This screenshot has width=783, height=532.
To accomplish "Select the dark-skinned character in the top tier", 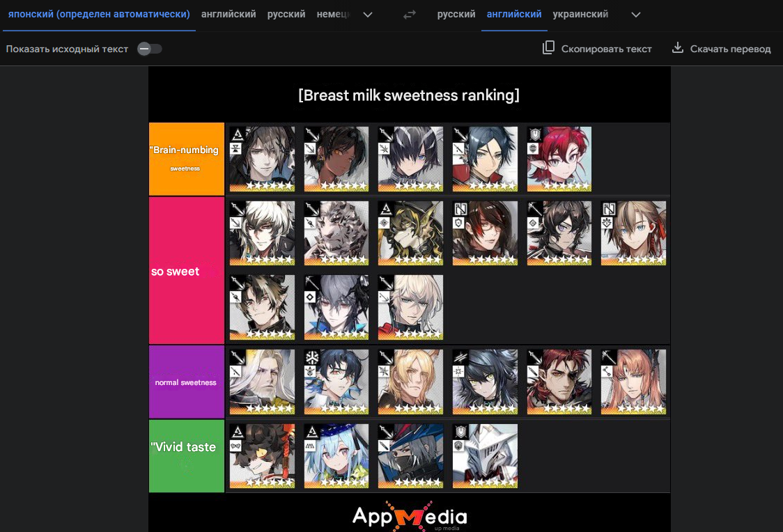I will point(336,159).
